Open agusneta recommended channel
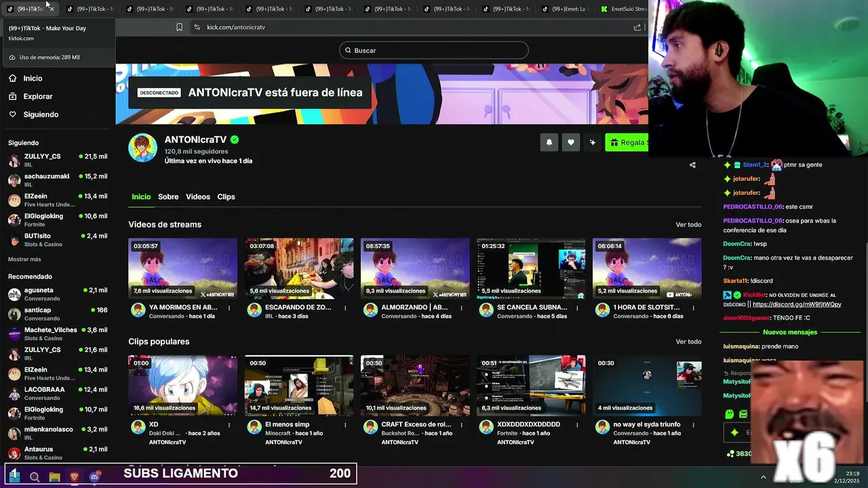The width and height of the screenshot is (868, 488). click(57, 294)
